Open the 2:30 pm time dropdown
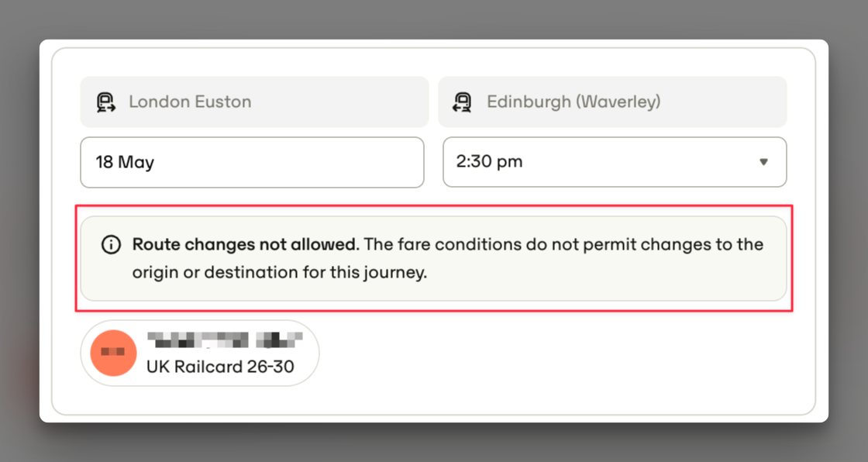Viewport: 868px width, 462px height. [615, 162]
